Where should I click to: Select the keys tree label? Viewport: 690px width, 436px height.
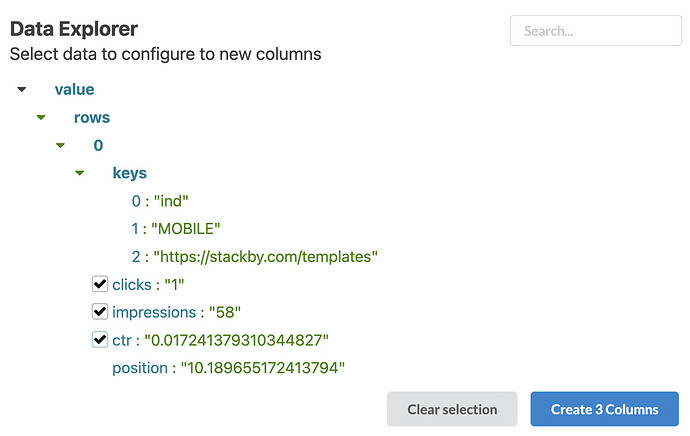[x=130, y=173]
